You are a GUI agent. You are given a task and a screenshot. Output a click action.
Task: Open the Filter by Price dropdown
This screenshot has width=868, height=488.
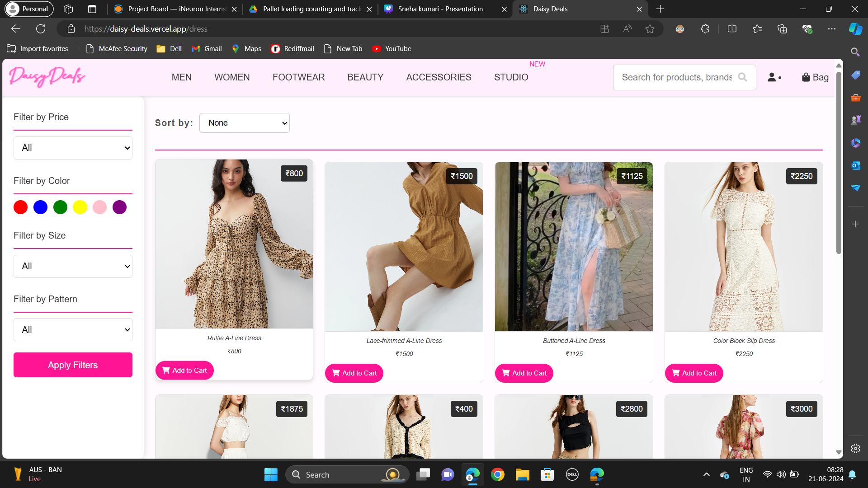[x=73, y=148]
